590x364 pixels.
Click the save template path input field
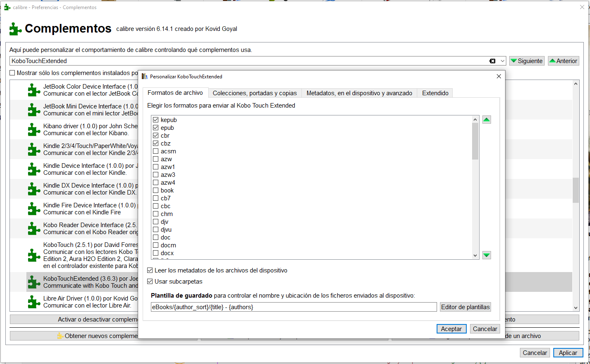(294, 307)
